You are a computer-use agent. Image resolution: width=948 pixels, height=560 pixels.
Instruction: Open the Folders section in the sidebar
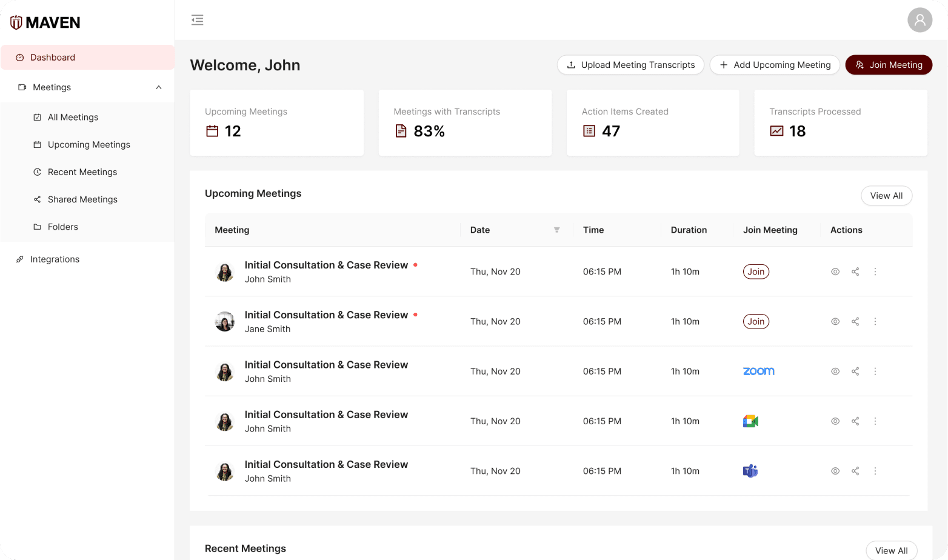point(62,227)
